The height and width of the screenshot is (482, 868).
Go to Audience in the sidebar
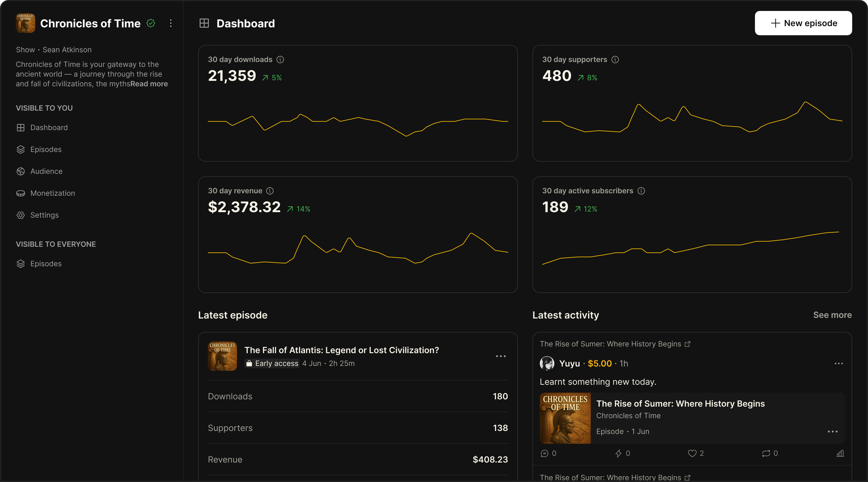46,171
